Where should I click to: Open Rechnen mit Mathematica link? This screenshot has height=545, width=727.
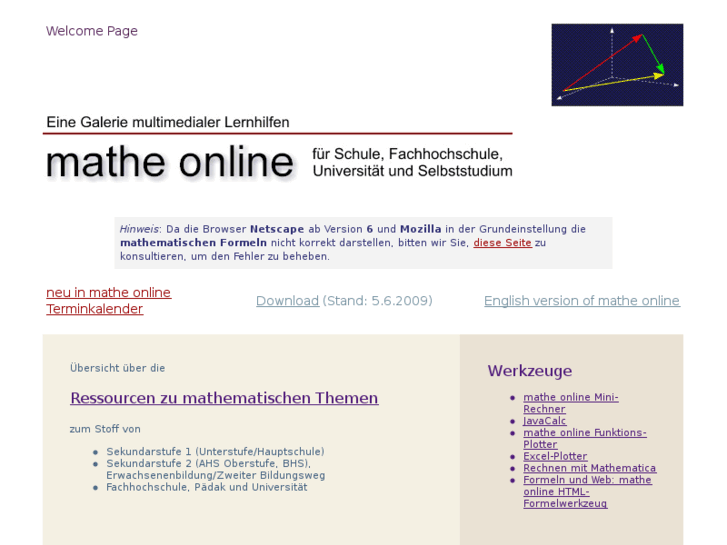coord(590,468)
